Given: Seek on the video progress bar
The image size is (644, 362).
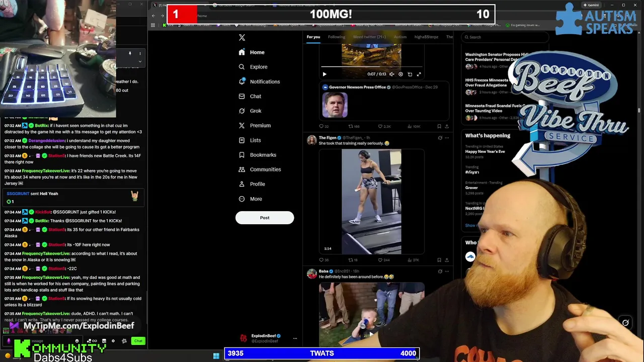Looking at the screenshot, I should (371, 67).
